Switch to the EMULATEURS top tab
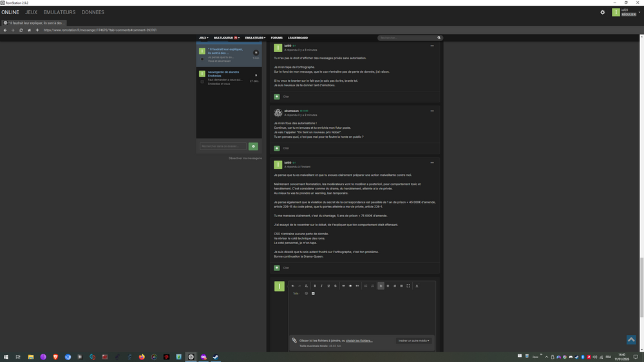 coord(59,12)
